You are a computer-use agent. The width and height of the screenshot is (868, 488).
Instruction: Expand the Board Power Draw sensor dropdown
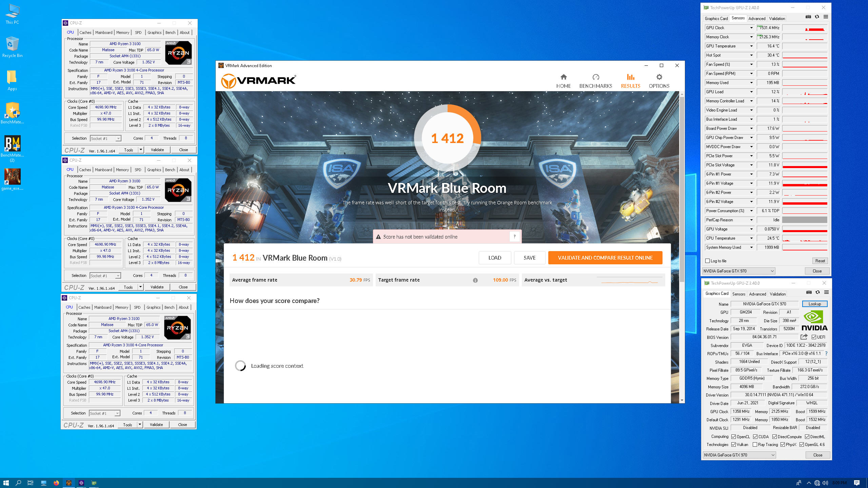click(x=752, y=128)
